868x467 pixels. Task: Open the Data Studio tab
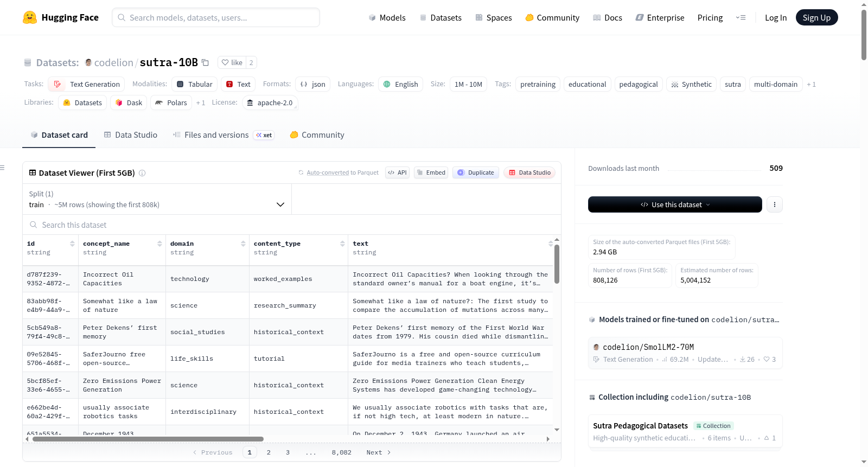pos(131,135)
